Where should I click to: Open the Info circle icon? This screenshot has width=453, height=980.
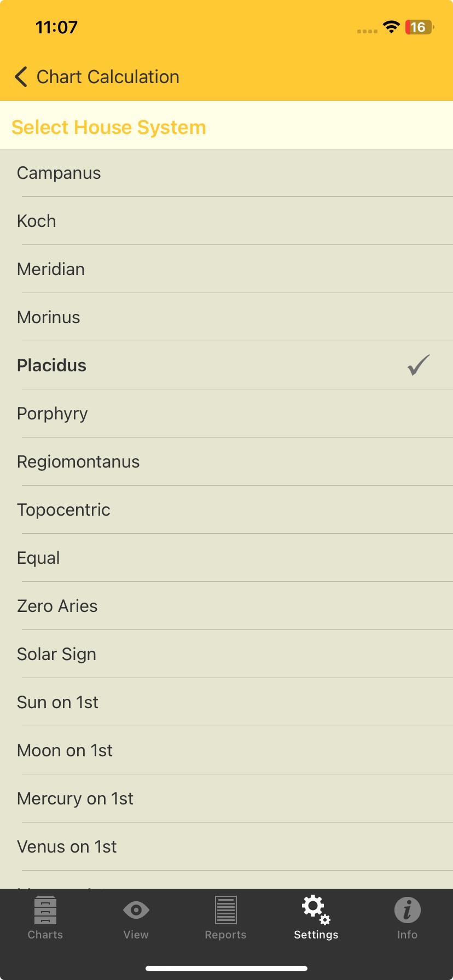(x=407, y=910)
